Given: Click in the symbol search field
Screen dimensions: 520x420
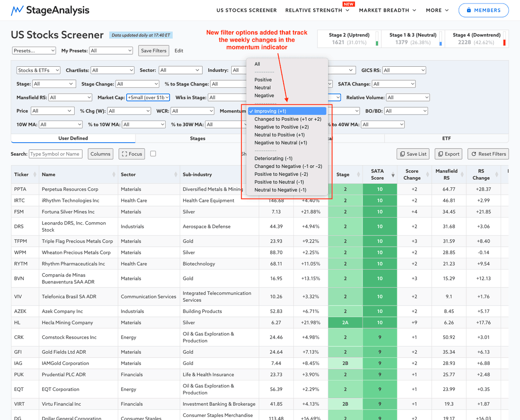Looking at the screenshot, I should click(56, 154).
